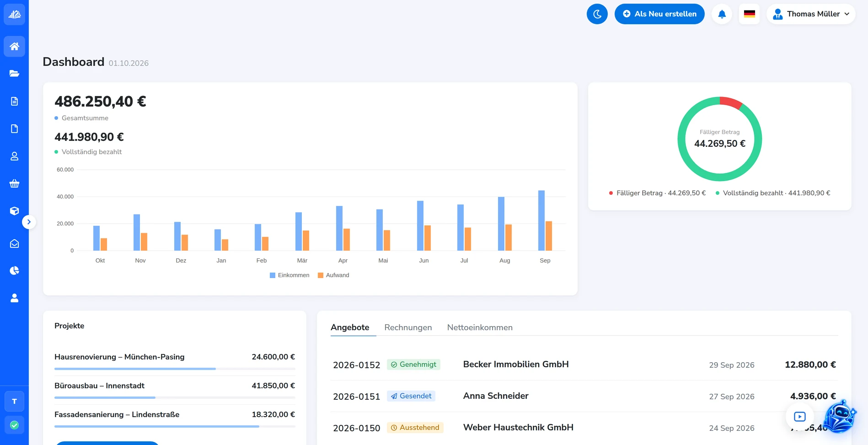Open quote 2026-0151 Anna Schneider
Image resolution: width=868 pixels, height=445 pixels.
click(584, 396)
